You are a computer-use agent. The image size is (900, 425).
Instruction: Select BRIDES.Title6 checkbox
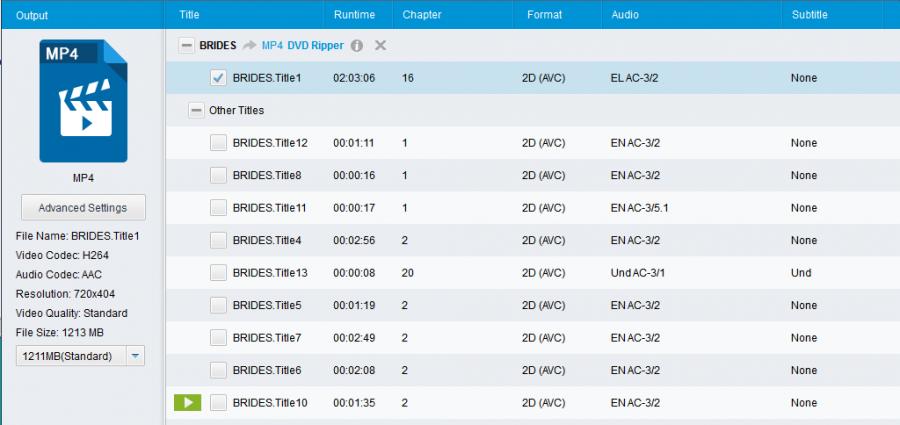click(218, 370)
